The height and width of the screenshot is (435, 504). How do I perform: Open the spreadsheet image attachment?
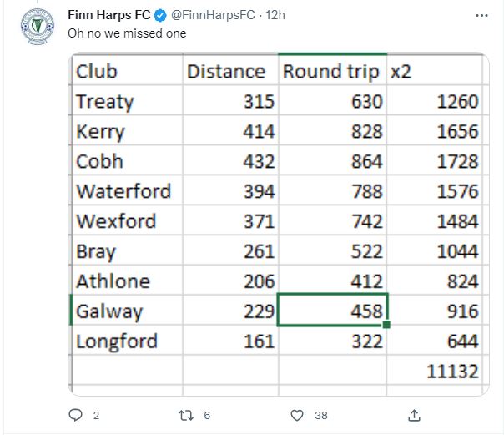point(279,224)
